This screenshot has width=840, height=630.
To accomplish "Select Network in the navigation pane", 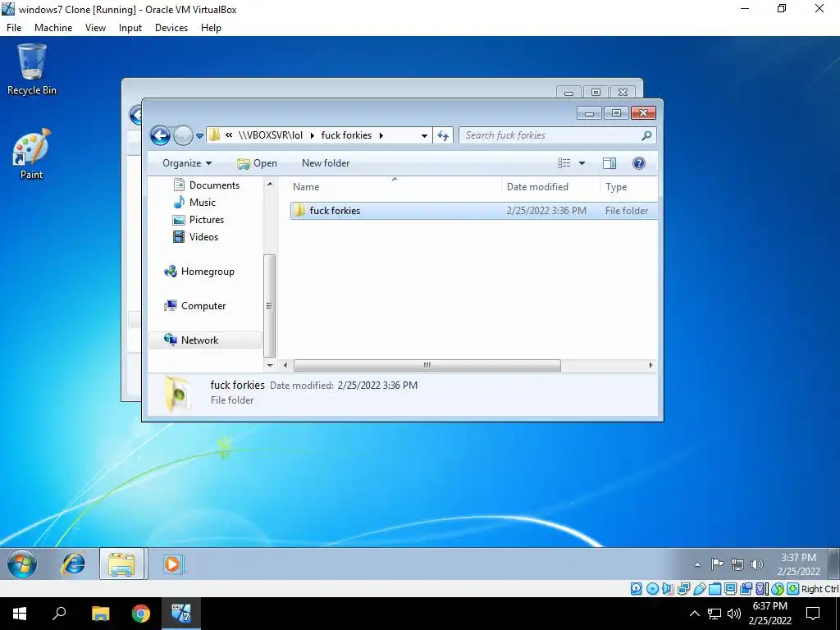I will [205, 340].
